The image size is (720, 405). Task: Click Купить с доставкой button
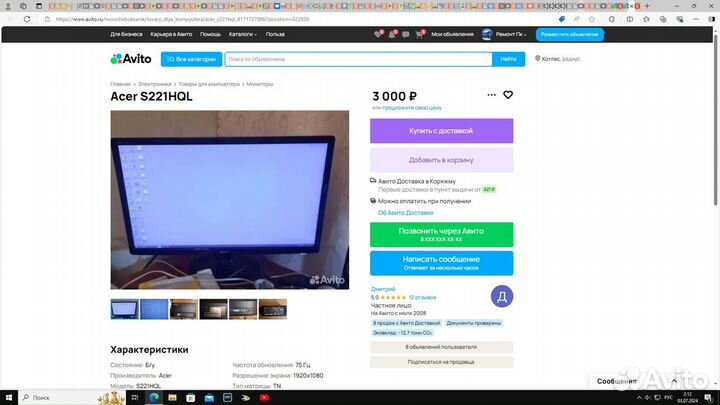[x=441, y=131]
